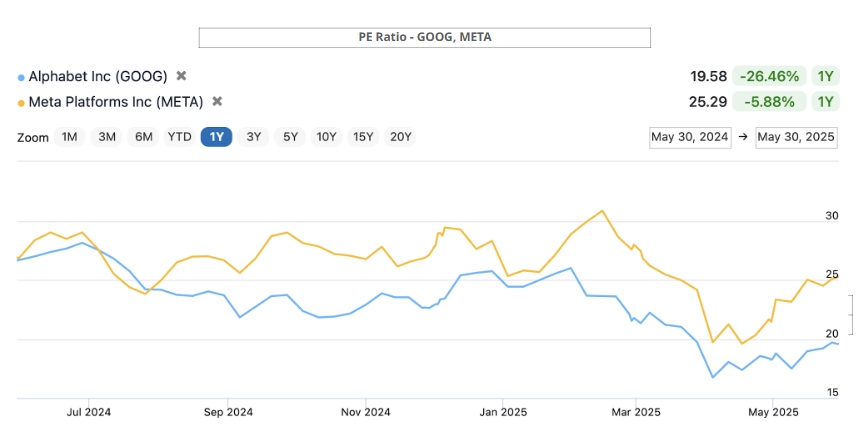This screenshot has width=862, height=440.
Task: Click the y-axis label 20
Action: (832, 333)
